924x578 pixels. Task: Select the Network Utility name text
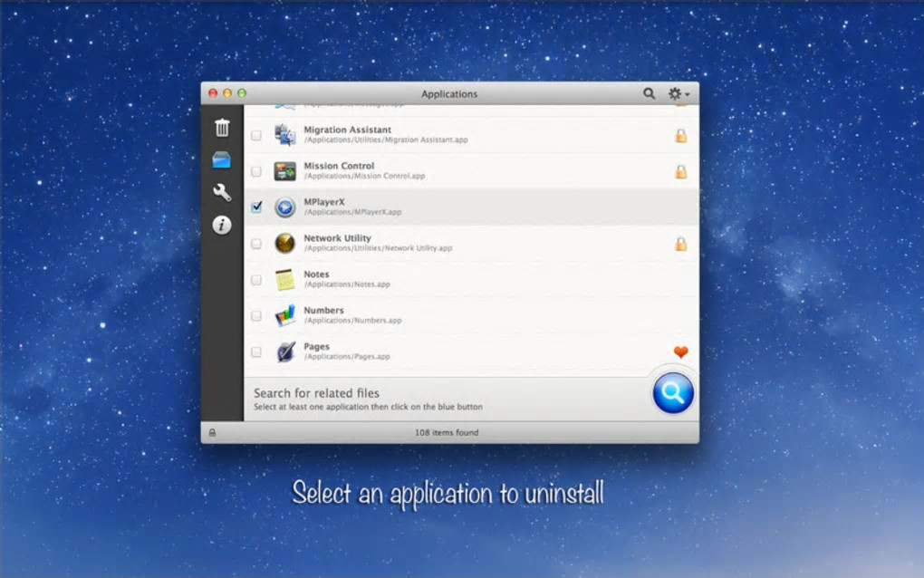point(337,238)
